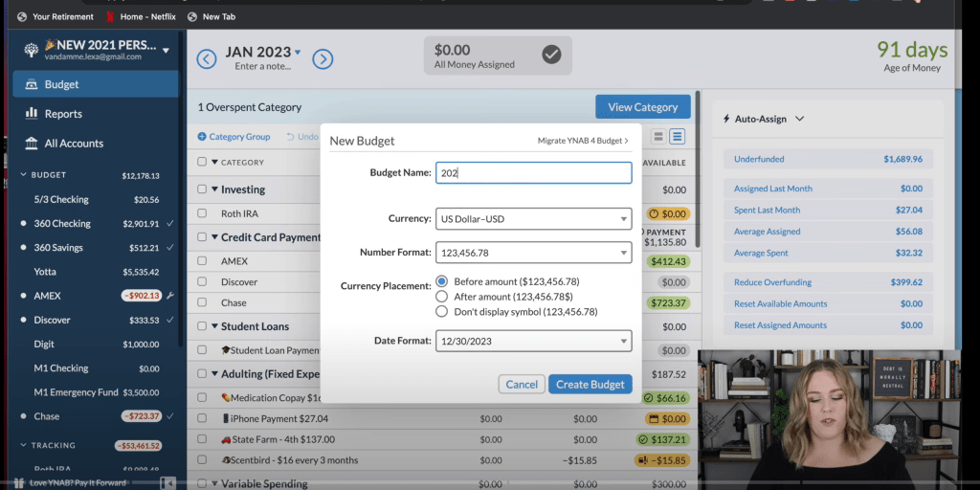This screenshot has height=490, width=980.
Task: Open the Currency dropdown
Action: point(533,219)
